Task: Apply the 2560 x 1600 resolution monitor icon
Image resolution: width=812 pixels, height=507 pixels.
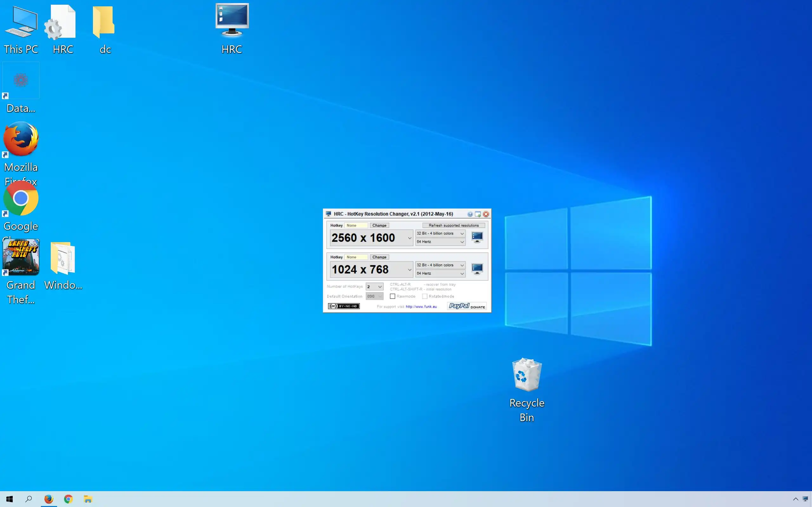Action: [477, 237]
